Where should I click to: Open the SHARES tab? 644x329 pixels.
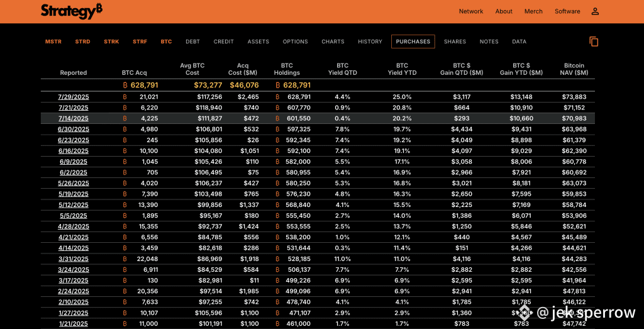coord(455,42)
